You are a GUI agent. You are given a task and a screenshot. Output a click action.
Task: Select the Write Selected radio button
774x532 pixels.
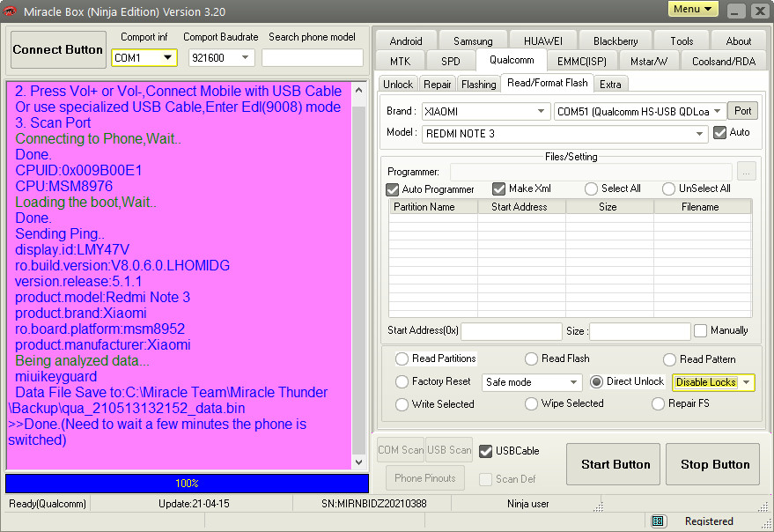(x=402, y=404)
